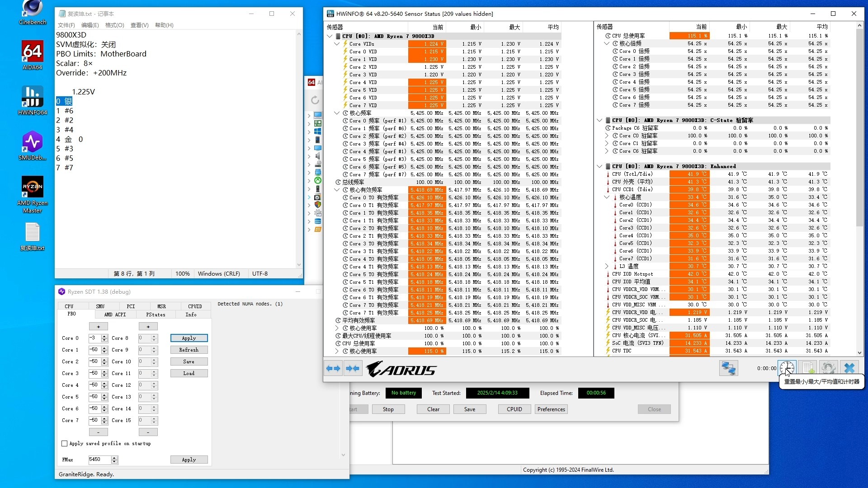Open the 复读坤.txt file on desktop
Image resolution: width=868 pixels, height=488 pixels.
pyautogui.click(x=32, y=237)
